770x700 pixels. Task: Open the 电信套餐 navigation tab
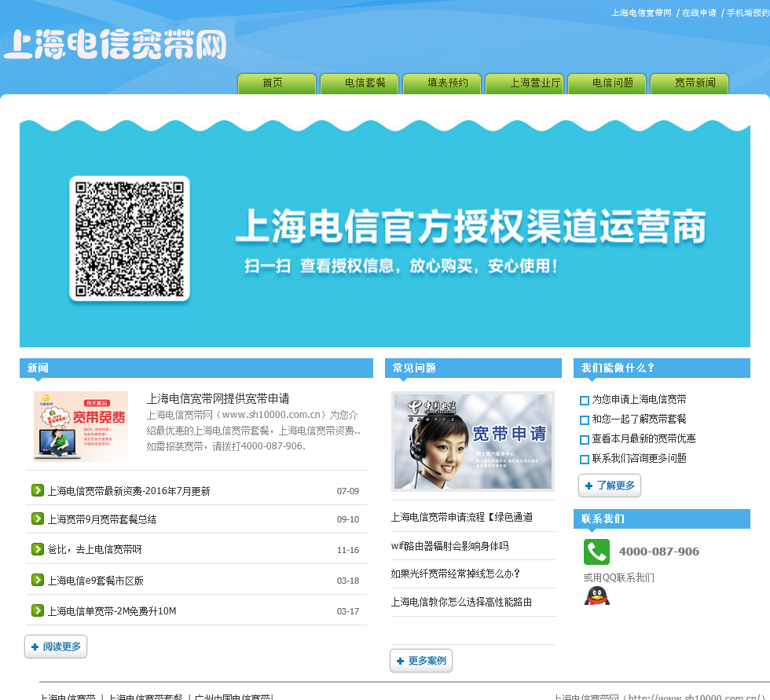pos(359,83)
